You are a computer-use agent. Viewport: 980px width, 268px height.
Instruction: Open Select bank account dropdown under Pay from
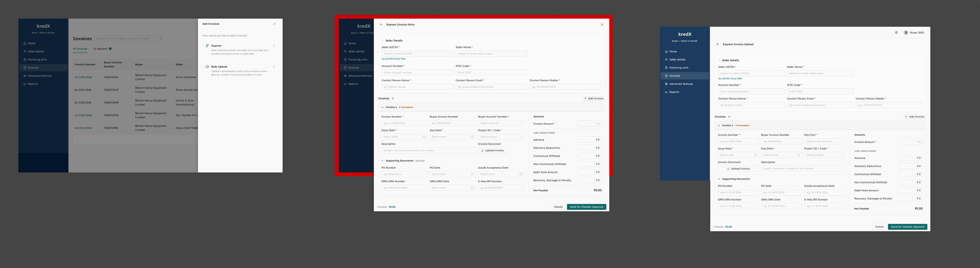(824, 141)
